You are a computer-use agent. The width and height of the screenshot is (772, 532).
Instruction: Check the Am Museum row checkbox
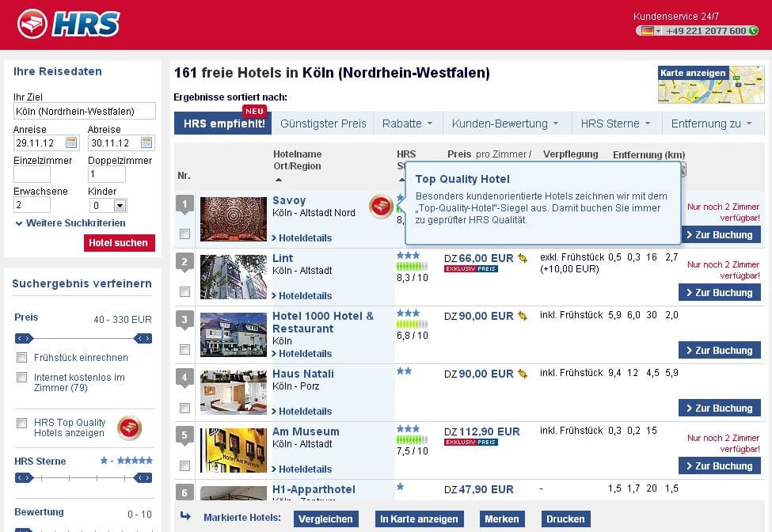[185, 465]
